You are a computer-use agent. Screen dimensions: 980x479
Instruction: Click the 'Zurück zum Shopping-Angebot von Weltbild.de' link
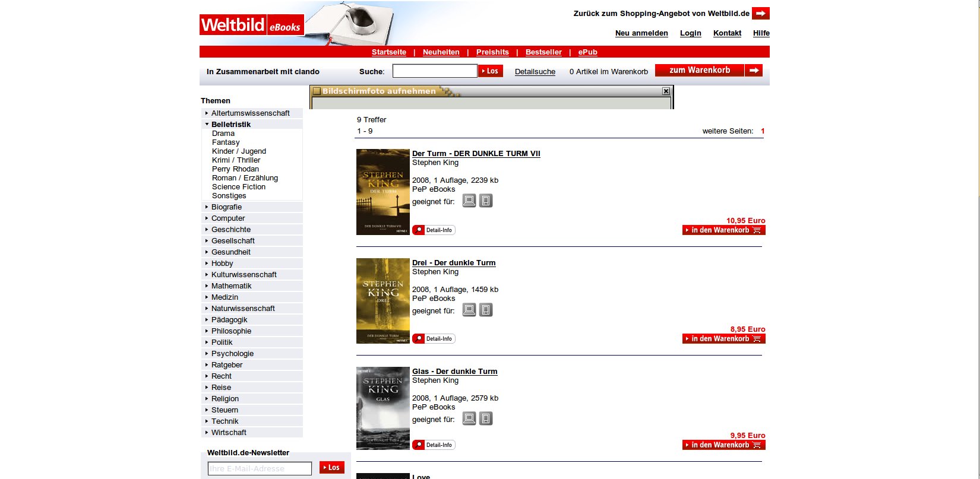click(x=662, y=13)
